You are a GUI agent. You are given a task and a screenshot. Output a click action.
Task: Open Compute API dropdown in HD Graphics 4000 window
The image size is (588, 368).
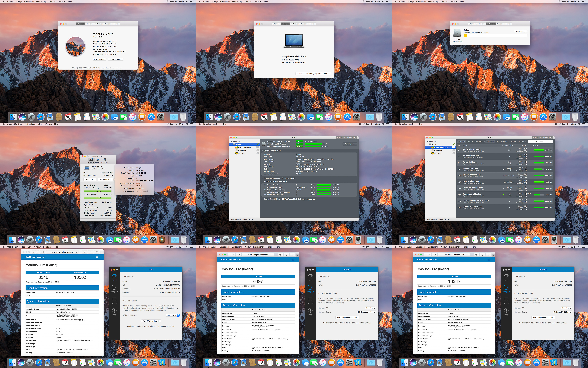(370, 308)
